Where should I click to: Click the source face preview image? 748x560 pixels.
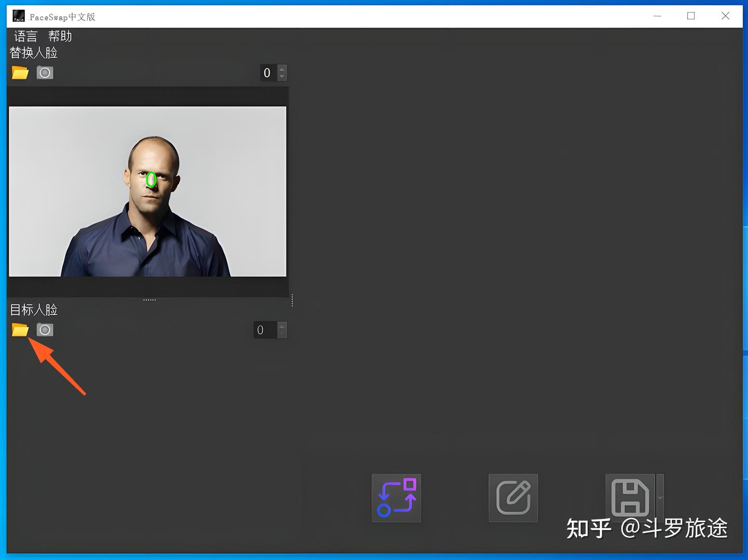coord(148,192)
